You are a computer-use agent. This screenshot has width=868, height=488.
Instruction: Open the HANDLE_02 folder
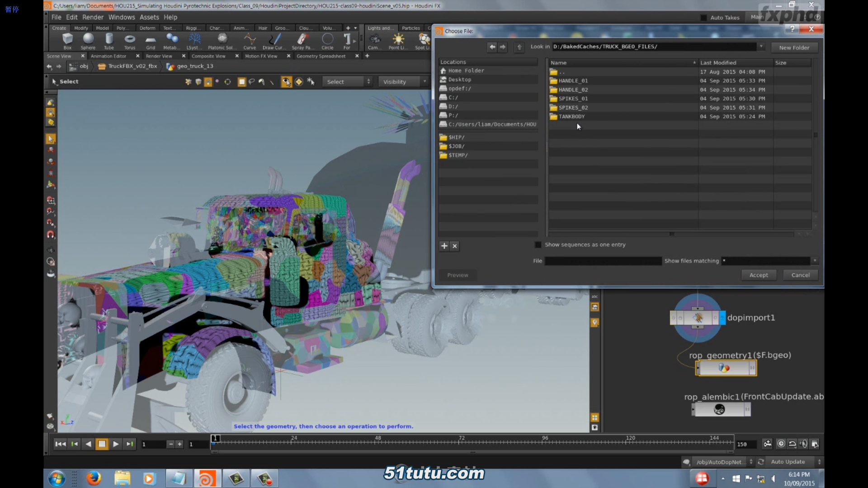click(573, 89)
